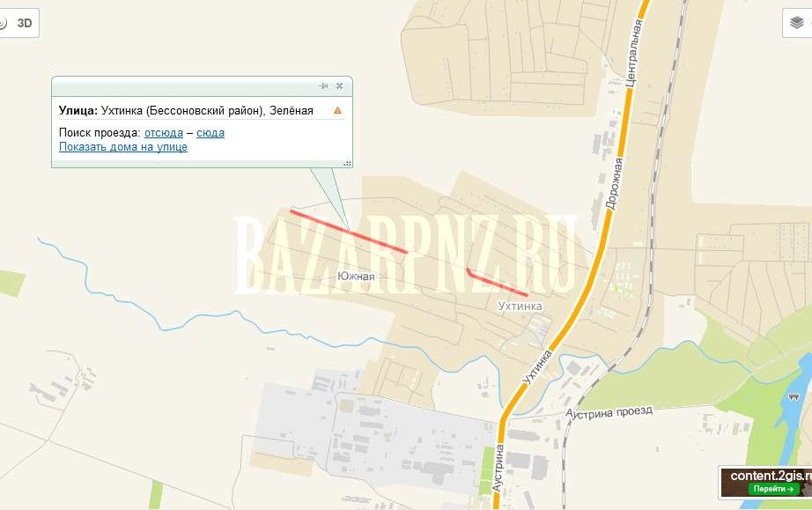Click the bridge icon near the river
This screenshot has width=812, height=510.
(794, 397)
